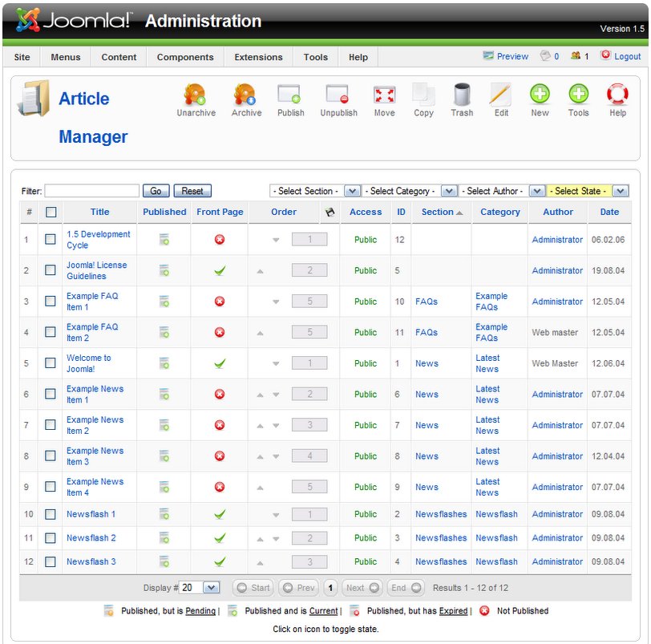
Task: Go to the Next page
Action: (362, 588)
